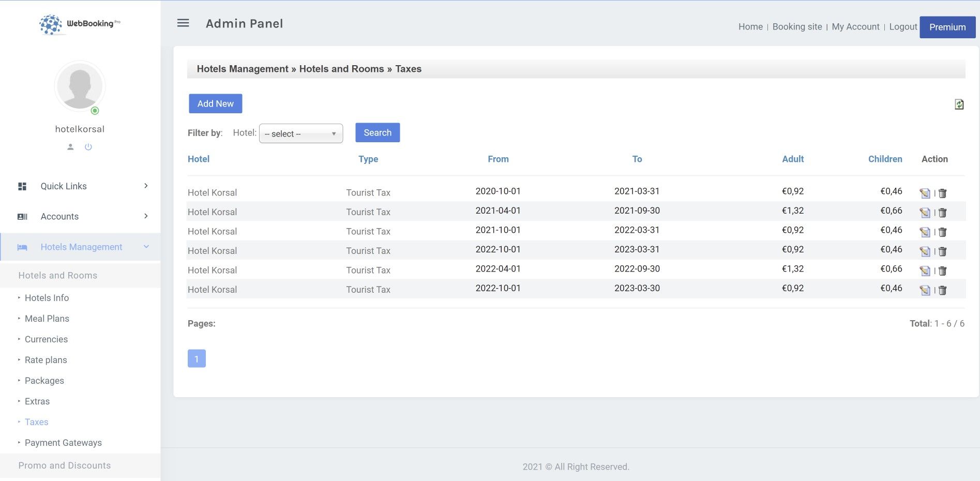Image resolution: width=980 pixels, height=481 pixels.
Task: Edit the tax ending 2021-09-30
Action: pyautogui.click(x=925, y=213)
